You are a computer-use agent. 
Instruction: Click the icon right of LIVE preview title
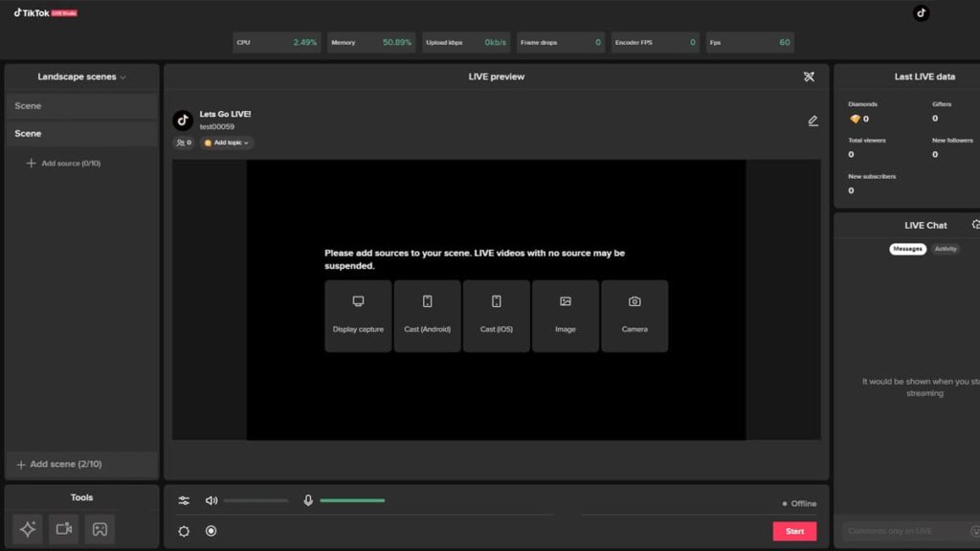(809, 77)
